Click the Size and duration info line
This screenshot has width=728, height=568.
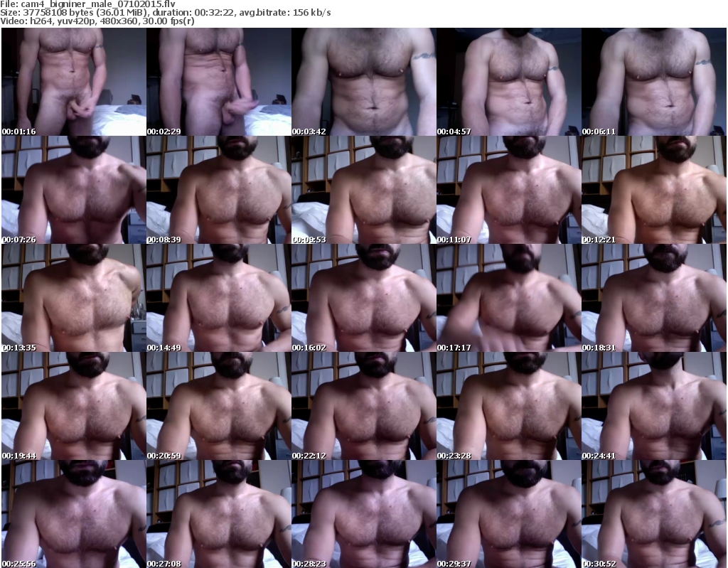click(165, 13)
